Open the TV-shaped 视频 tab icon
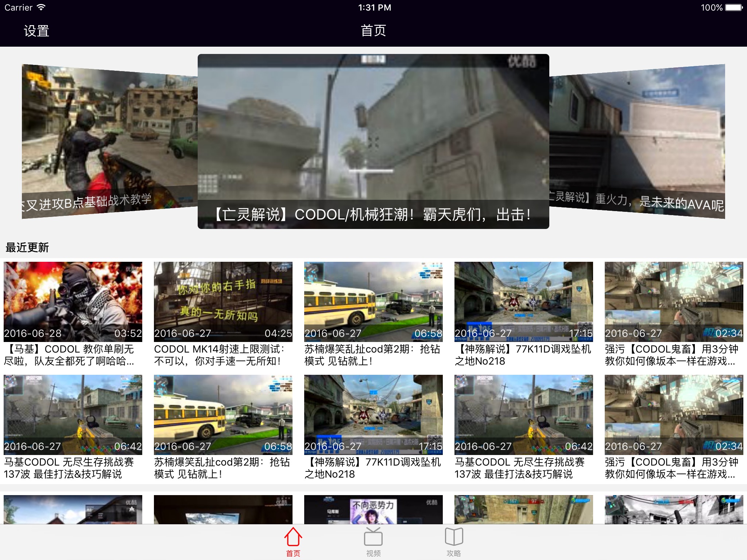 (x=373, y=537)
